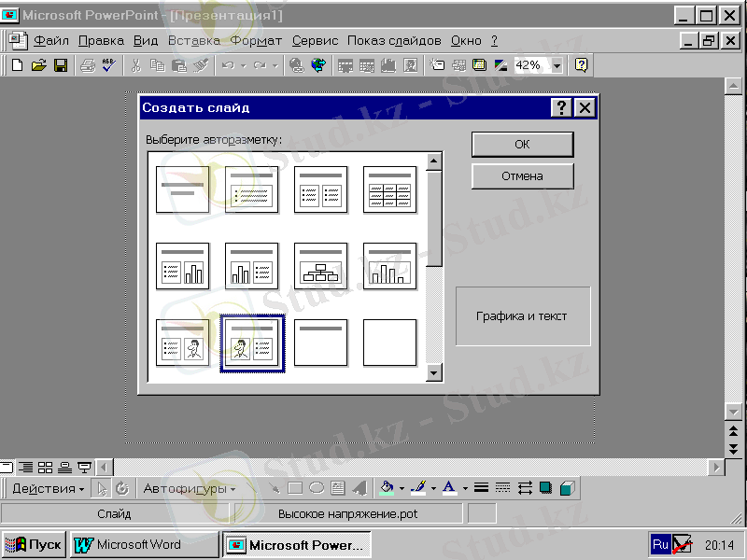The width and height of the screenshot is (747, 560).
Task: Switch to Slide Sorter view icon
Action: click(45, 467)
